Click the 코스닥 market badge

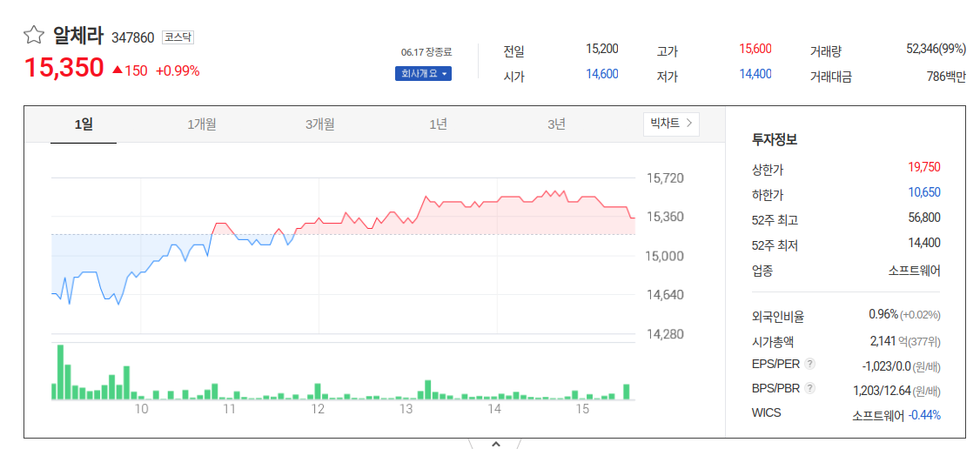pos(178,37)
